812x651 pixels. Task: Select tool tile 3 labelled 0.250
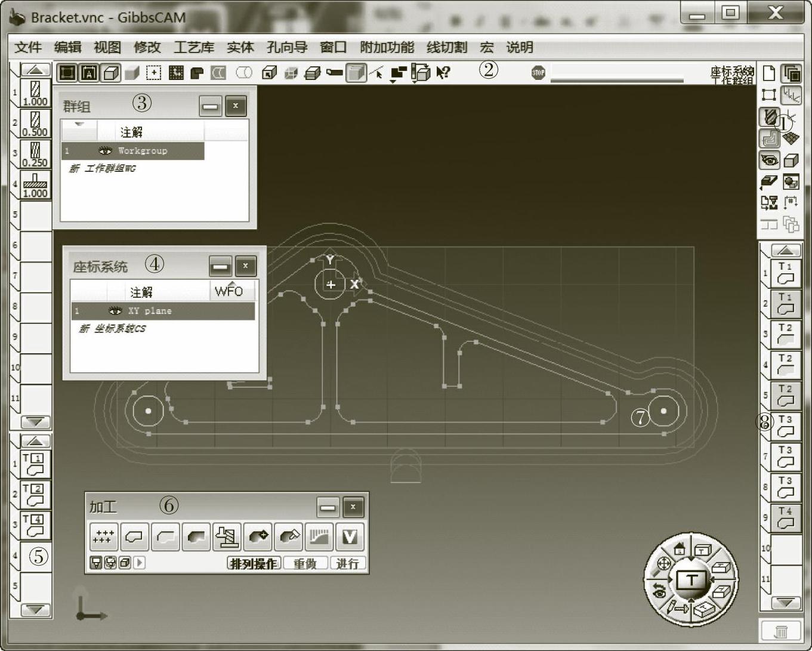(35, 154)
